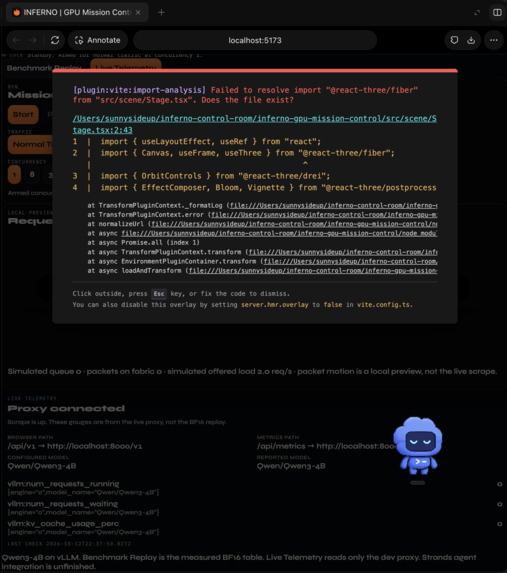This screenshot has height=573, width=507.
Task: Click the loading spinner icon in the tab bar
Action: tap(477, 13)
